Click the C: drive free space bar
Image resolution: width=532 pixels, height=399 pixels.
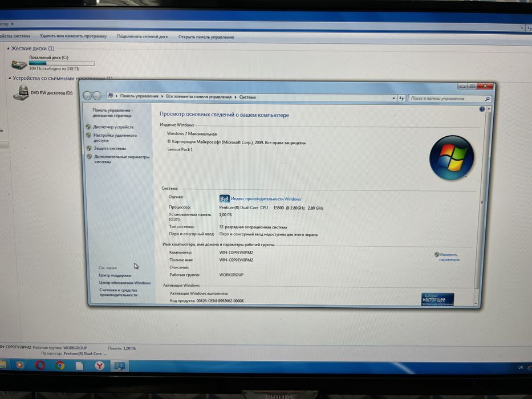[x=62, y=63]
